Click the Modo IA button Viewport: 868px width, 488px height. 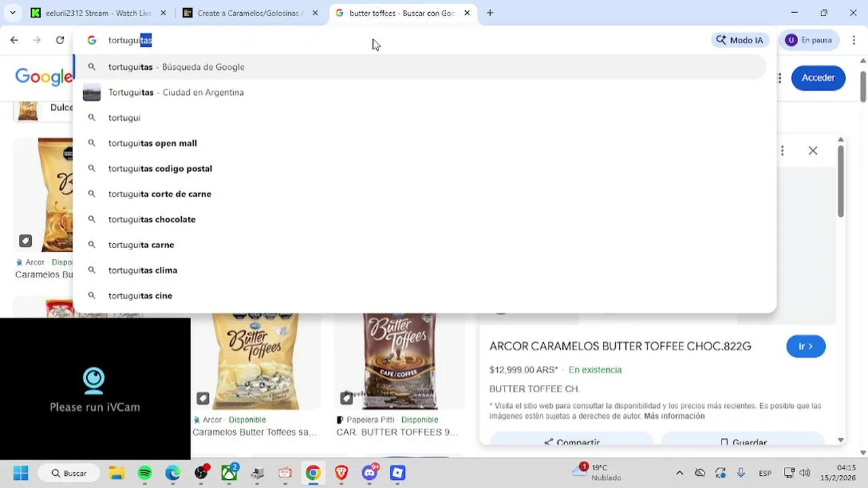tap(739, 40)
